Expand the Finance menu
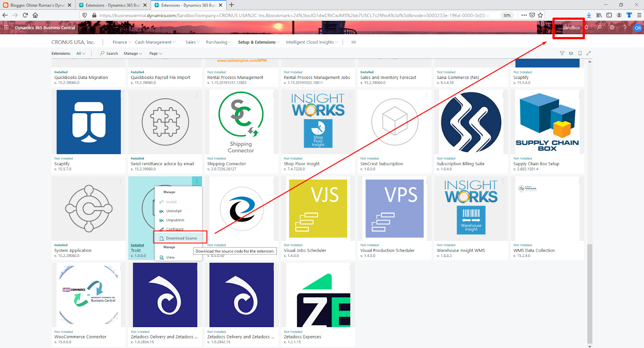The width and height of the screenshot is (644, 348). (122, 42)
